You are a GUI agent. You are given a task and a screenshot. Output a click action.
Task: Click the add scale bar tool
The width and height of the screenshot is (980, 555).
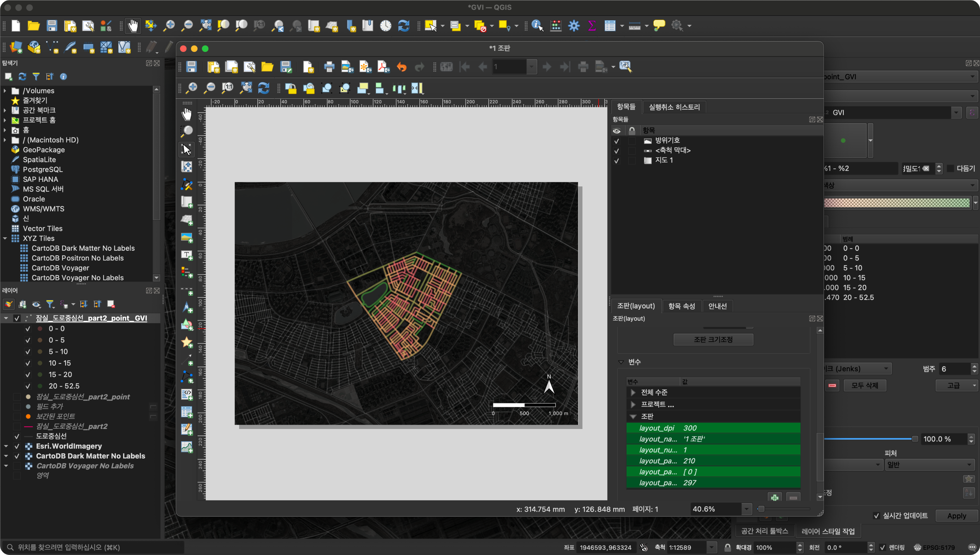coord(187,290)
